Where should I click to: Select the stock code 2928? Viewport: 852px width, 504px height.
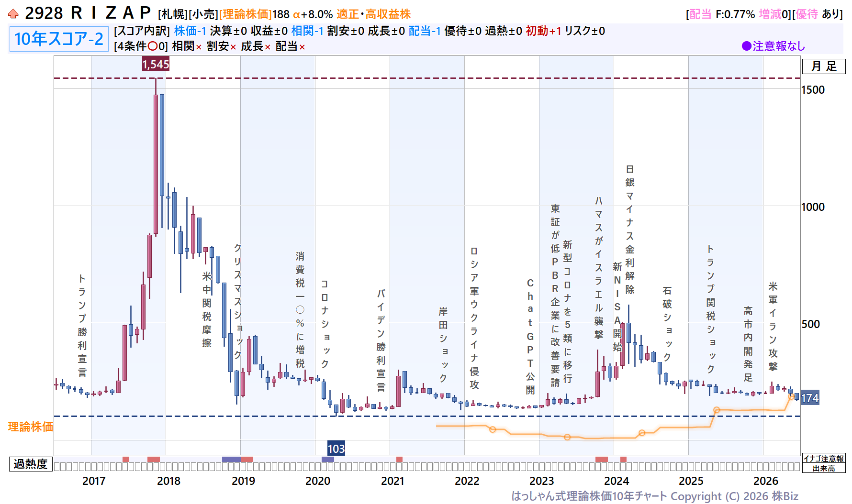(x=44, y=13)
